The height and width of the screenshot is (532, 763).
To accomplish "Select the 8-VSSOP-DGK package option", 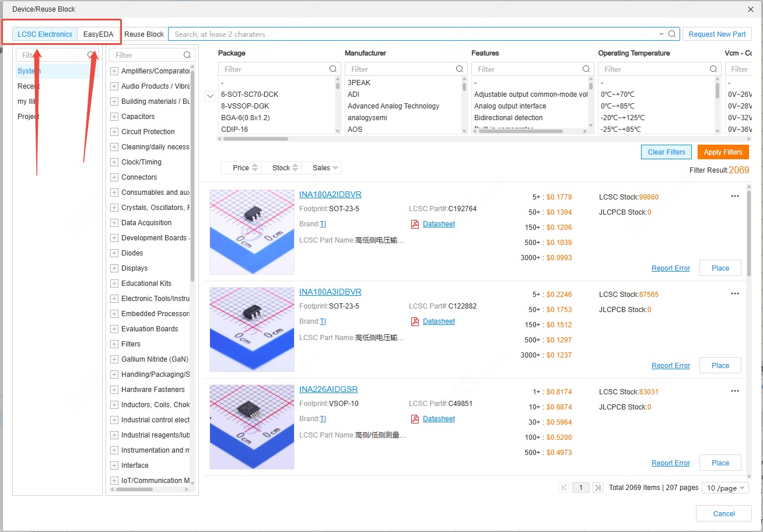I will tap(245, 106).
